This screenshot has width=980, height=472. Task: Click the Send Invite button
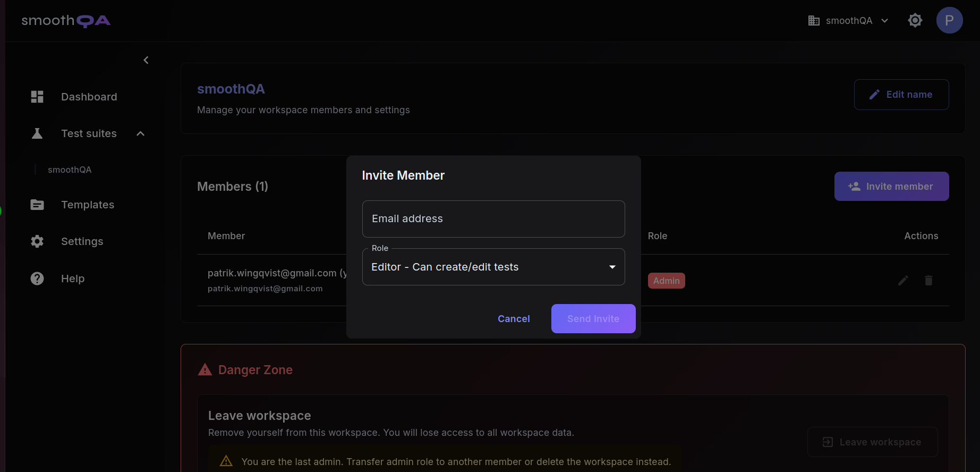593,319
